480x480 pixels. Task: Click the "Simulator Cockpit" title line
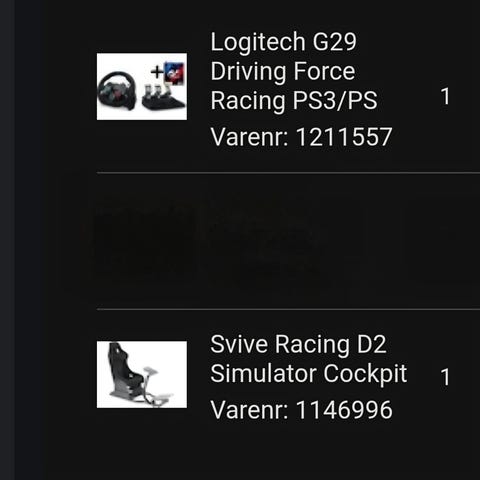point(309,373)
